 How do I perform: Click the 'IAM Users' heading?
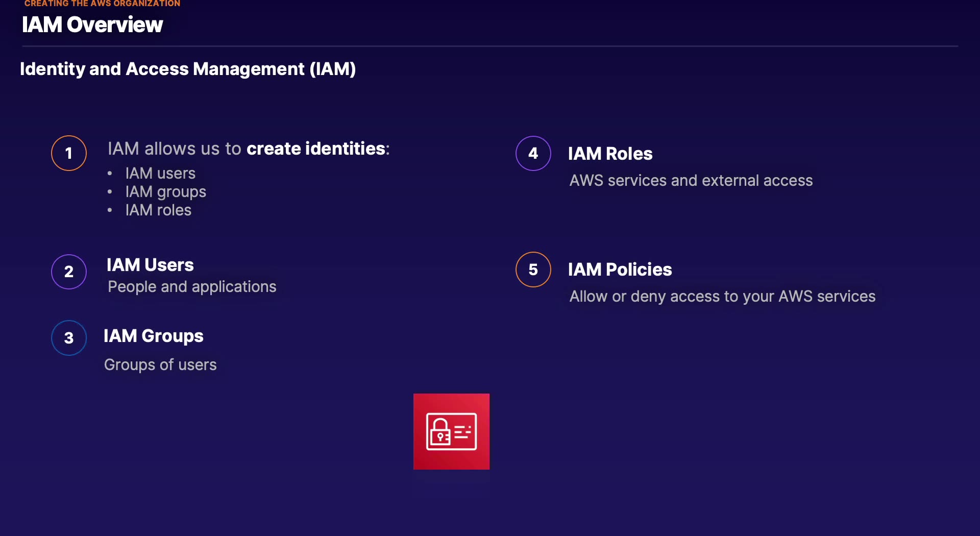coord(150,265)
